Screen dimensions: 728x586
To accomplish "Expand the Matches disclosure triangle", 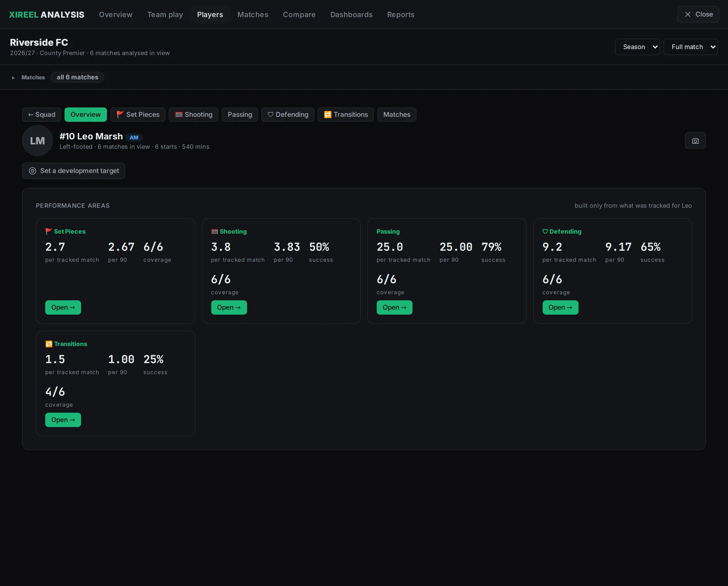I will pyautogui.click(x=13, y=78).
